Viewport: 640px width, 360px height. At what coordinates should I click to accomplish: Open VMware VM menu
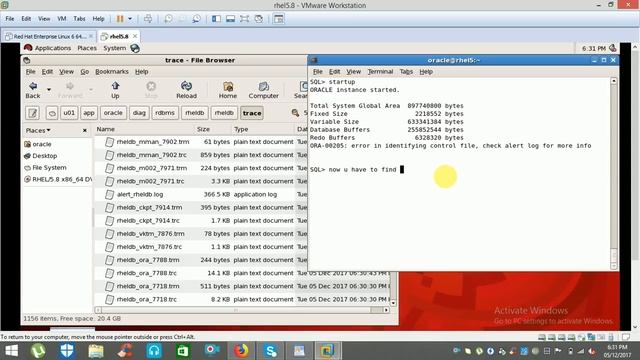coord(62,19)
